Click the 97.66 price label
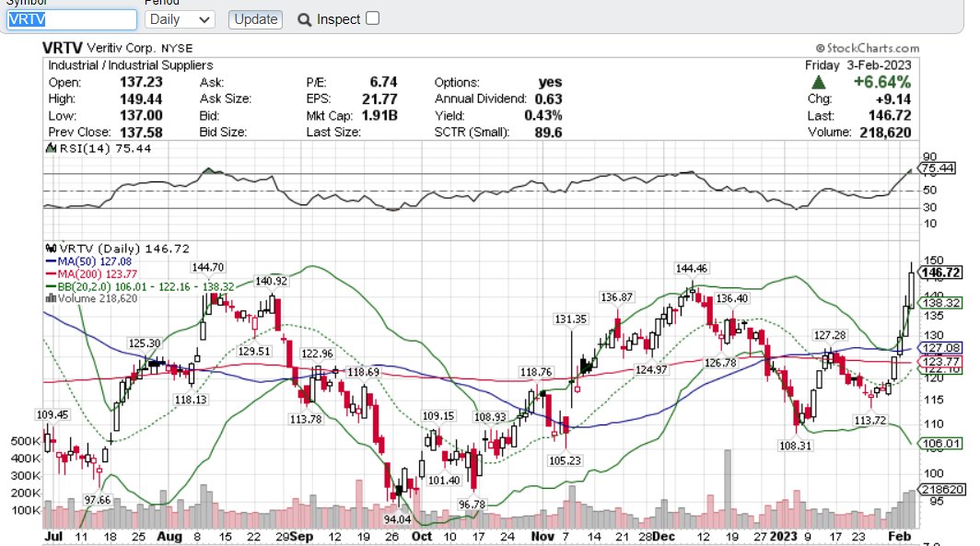The image size is (980, 546). pyautogui.click(x=97, y=500)
